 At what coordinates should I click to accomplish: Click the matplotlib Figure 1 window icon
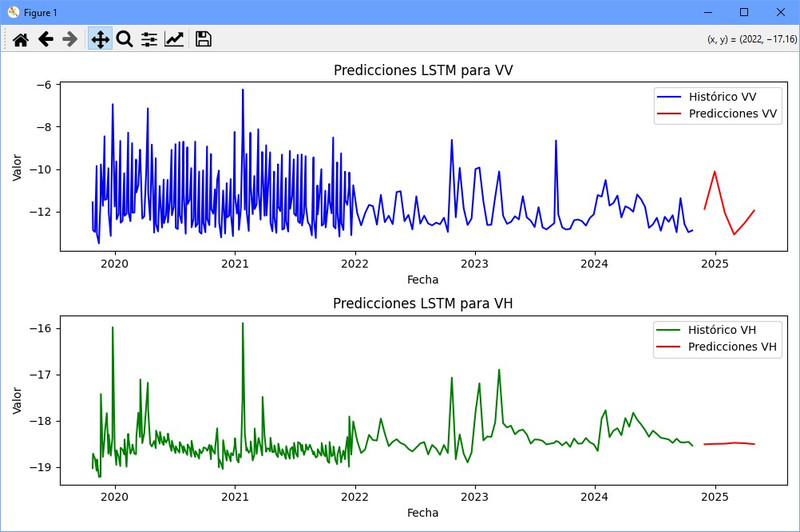pos(13,12)
